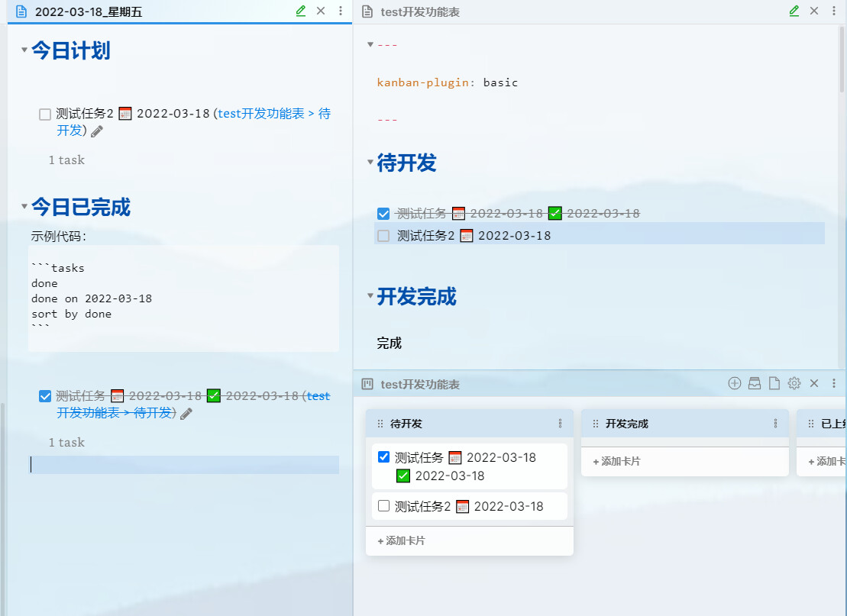This screenshot has height=616, width=847.
Task: Uncheck the completed 测试任务 under 今日已完成
Action: coord(45,396)
